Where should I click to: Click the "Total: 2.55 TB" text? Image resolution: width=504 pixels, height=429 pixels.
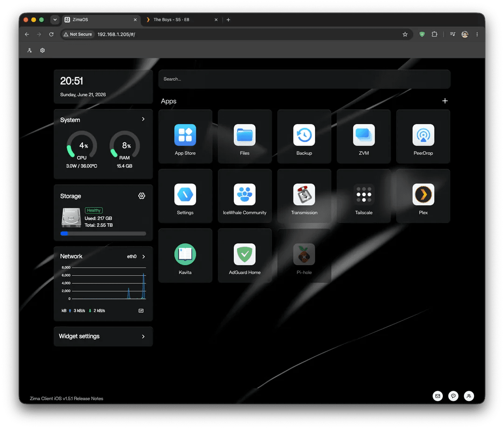98,225
